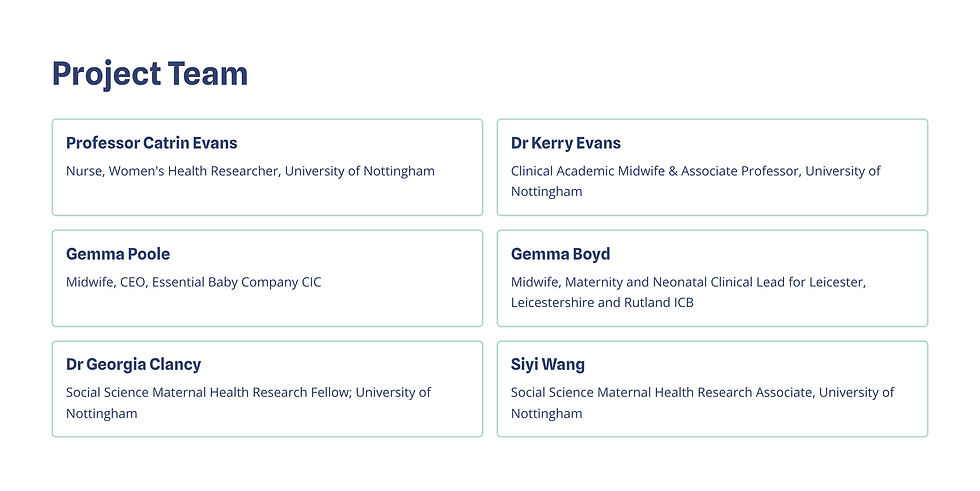Click "Midwife, CEO" in Gemma Poole's card
The image size is (980, 491).
click(104, 282)
